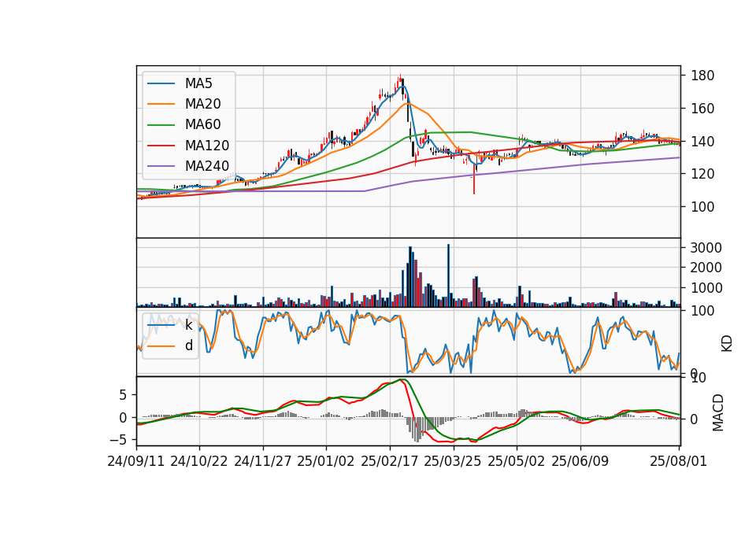Click the MA120 legend label
The height and width of the screenshot is (543, 756).
coord(207,146)
